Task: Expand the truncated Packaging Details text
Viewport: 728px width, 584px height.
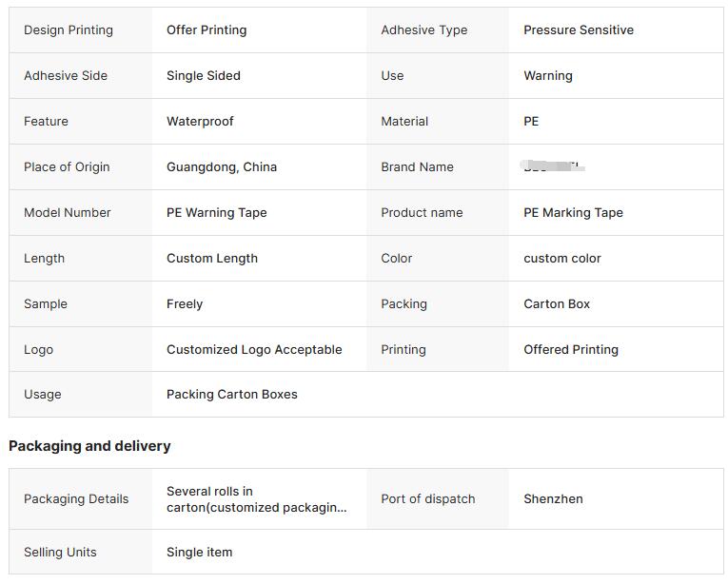Action: pyautogui.click(x=257, y=499)
